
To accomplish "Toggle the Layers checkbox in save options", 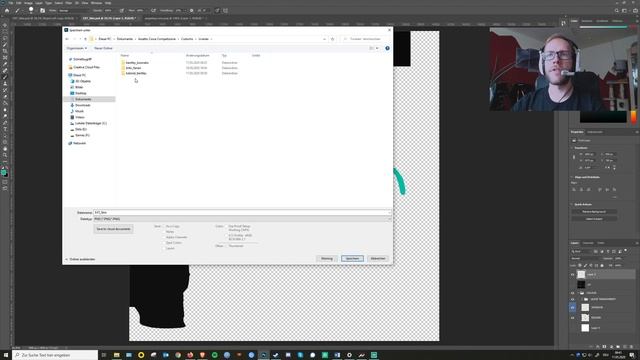I will coord(164,248).
